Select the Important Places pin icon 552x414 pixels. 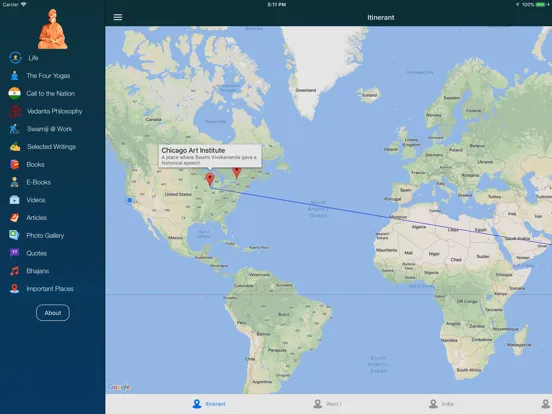coord(14,289)
